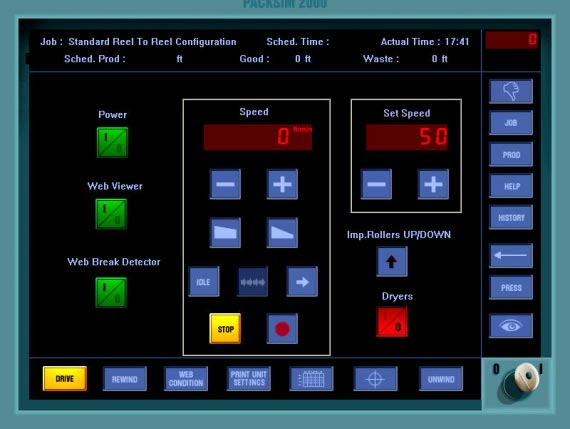Turn on the red Dryers switch
570x429 pixels.
(x=392, y=322)
